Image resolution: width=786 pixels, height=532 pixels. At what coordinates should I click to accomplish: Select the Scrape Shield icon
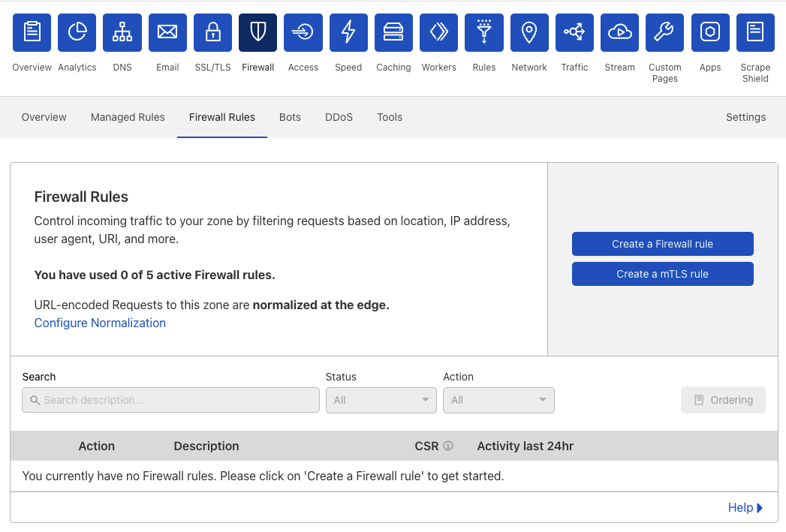754,32
